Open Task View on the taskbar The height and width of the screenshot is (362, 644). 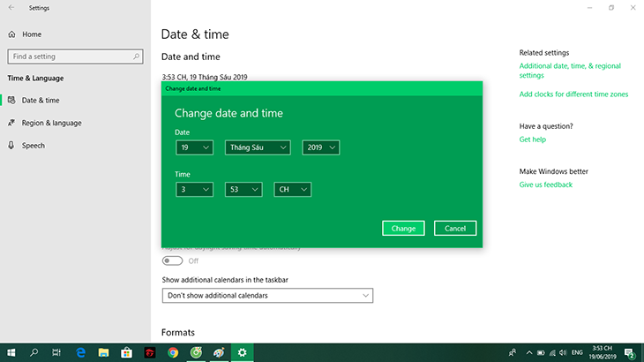tap(56, 352)
